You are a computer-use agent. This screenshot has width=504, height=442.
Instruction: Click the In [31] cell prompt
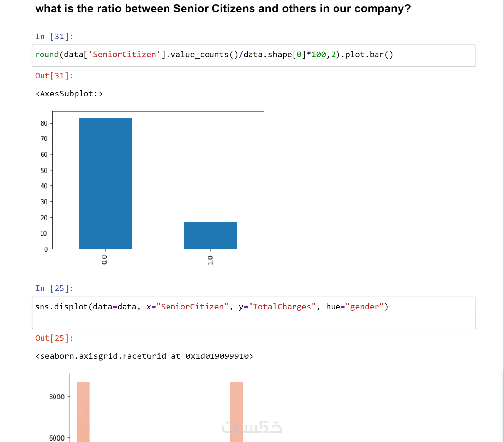[x=54, y=37]
